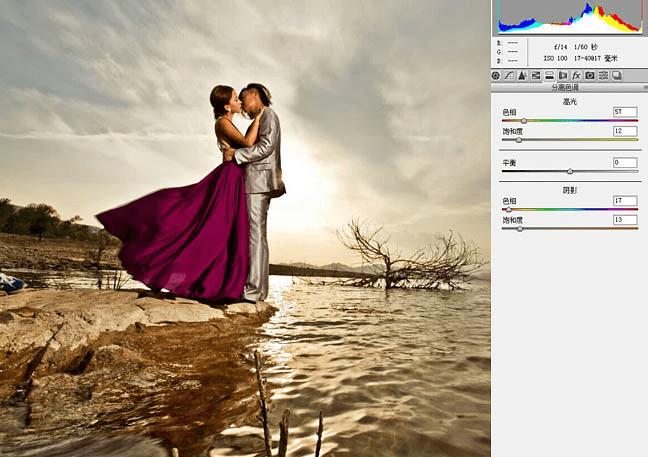Open the Detail panel tab icon
The image size is (648, 457).
pos(522,75)
